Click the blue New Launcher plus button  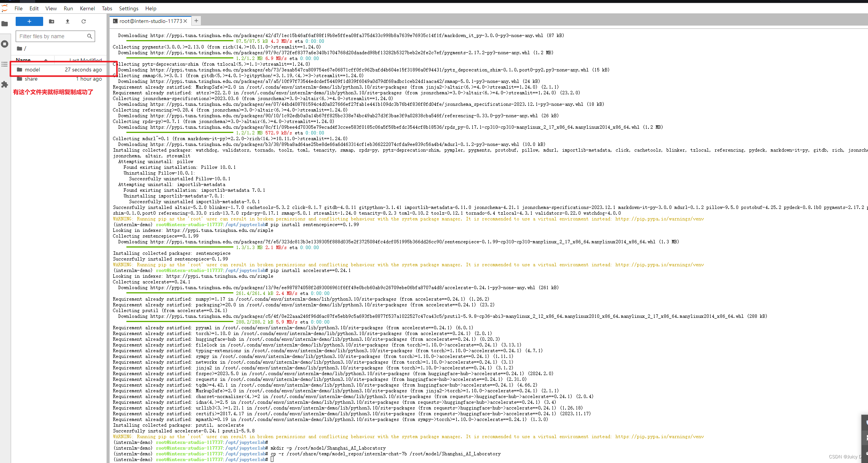[29, 21]
